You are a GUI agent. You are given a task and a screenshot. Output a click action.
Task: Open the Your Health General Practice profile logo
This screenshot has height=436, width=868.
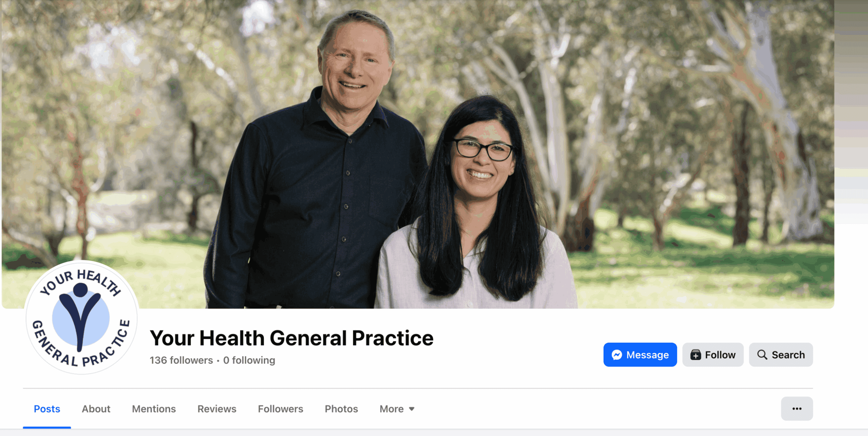[81, 317]
